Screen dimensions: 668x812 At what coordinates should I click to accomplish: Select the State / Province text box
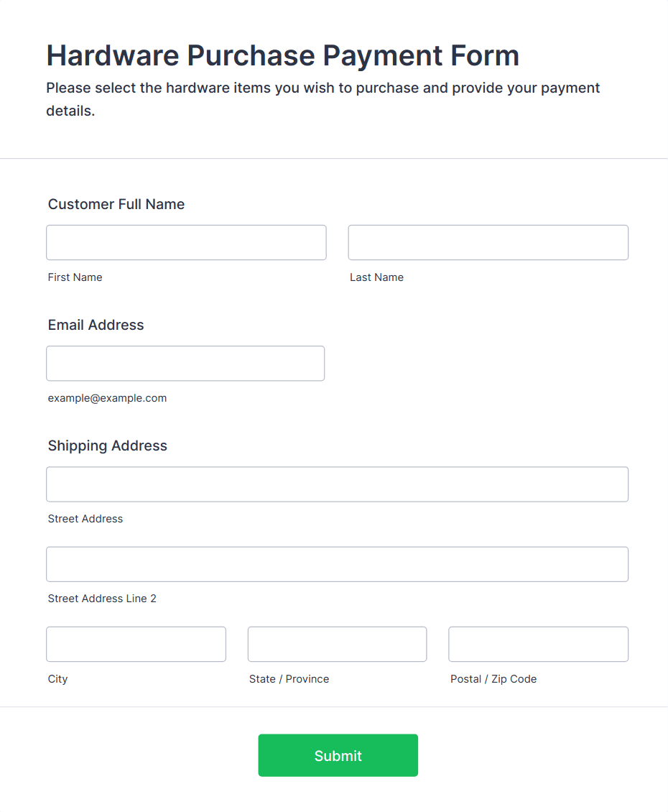click(x=337, y=644)
